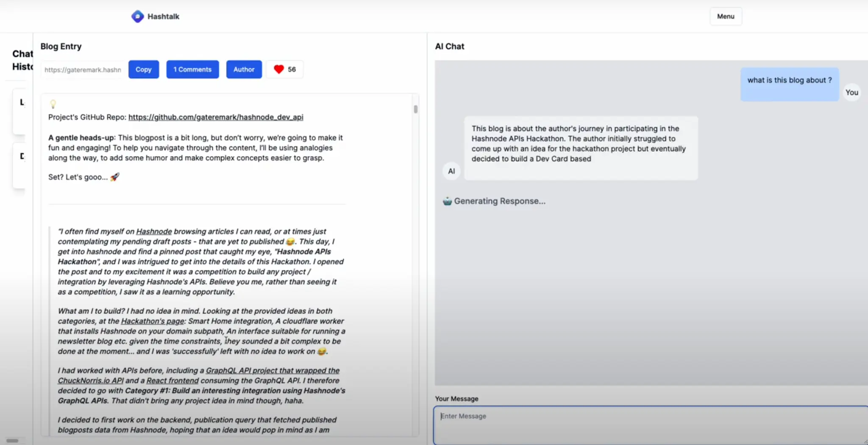Click the AI reply about Hashnode APIs Hackathon

click(581, 148)
